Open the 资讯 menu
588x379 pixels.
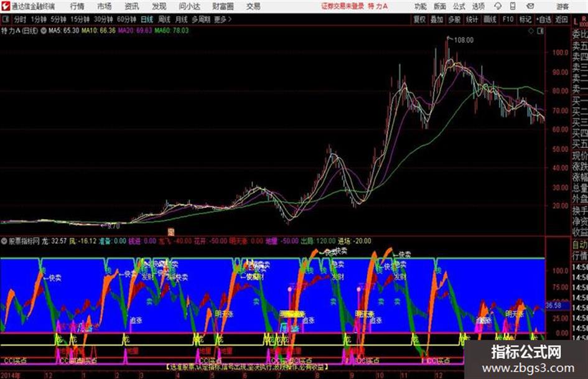[x=132, y=6]
